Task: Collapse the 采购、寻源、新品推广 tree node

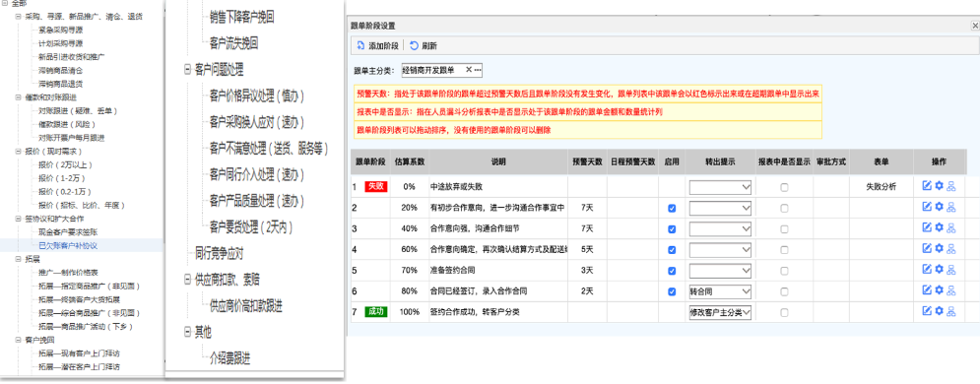Action: tap(18, 16)
